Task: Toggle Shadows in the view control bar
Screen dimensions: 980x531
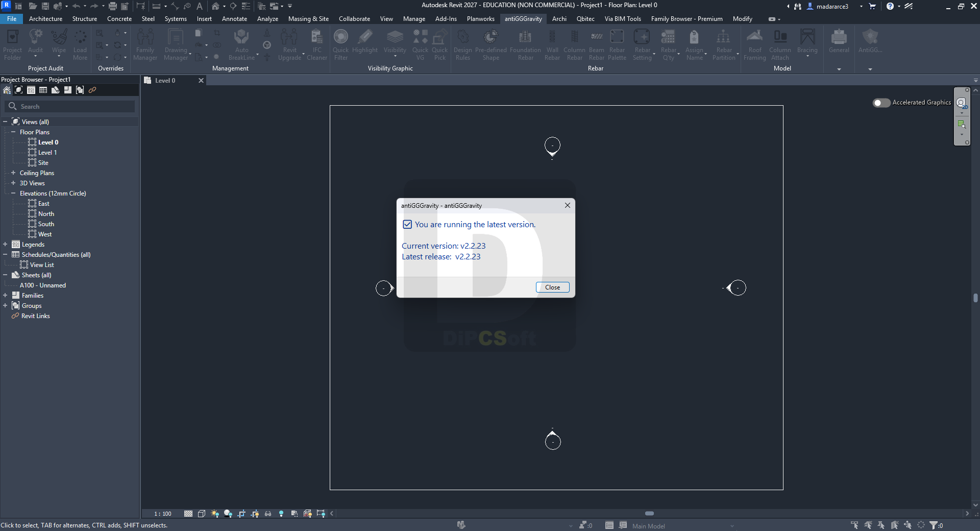Action: tap(228, 514)
